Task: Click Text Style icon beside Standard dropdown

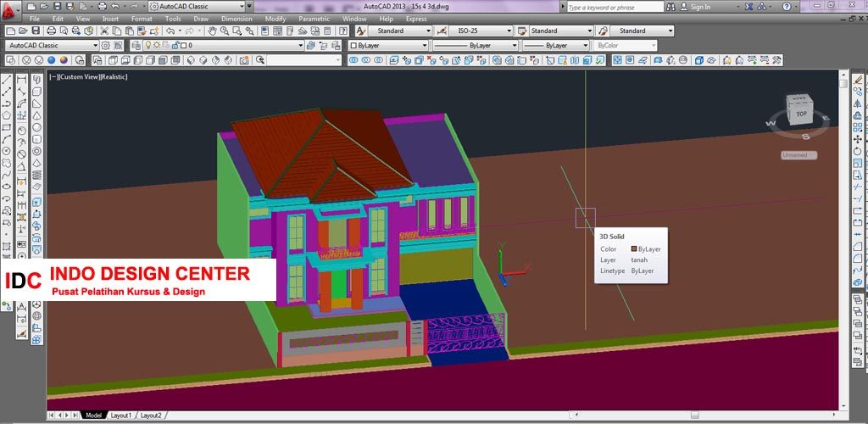Action: point(360,31)
